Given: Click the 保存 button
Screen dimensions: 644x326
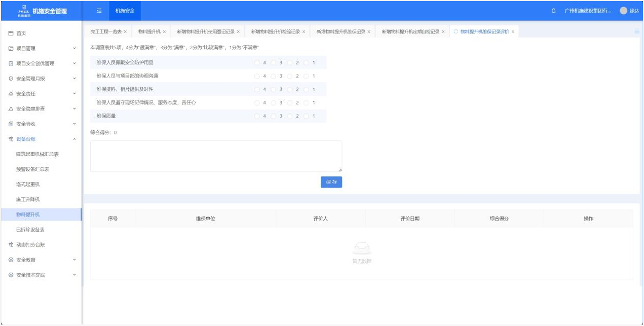Looking at the screenshot, I should pyautogui.click(x=331, y=182).
